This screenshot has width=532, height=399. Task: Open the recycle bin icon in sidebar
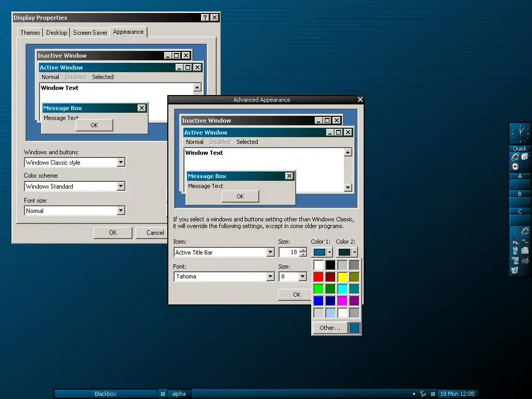tap(515, 270)
